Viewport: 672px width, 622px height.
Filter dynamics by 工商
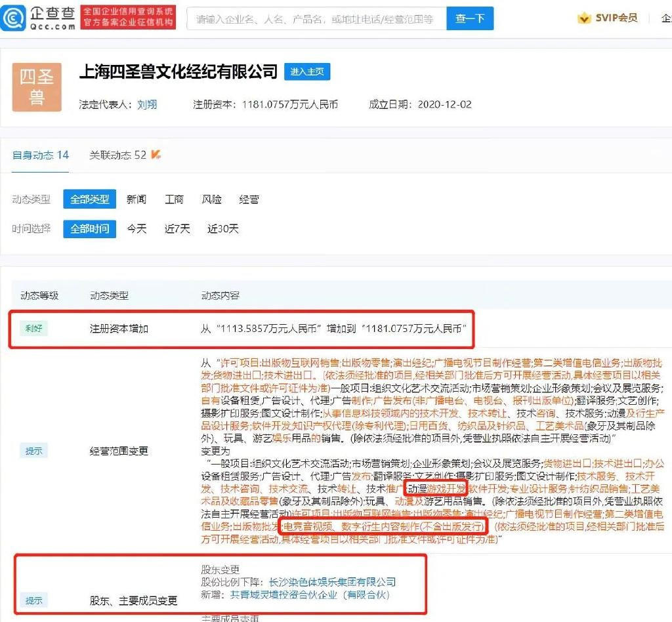[174, 199]
